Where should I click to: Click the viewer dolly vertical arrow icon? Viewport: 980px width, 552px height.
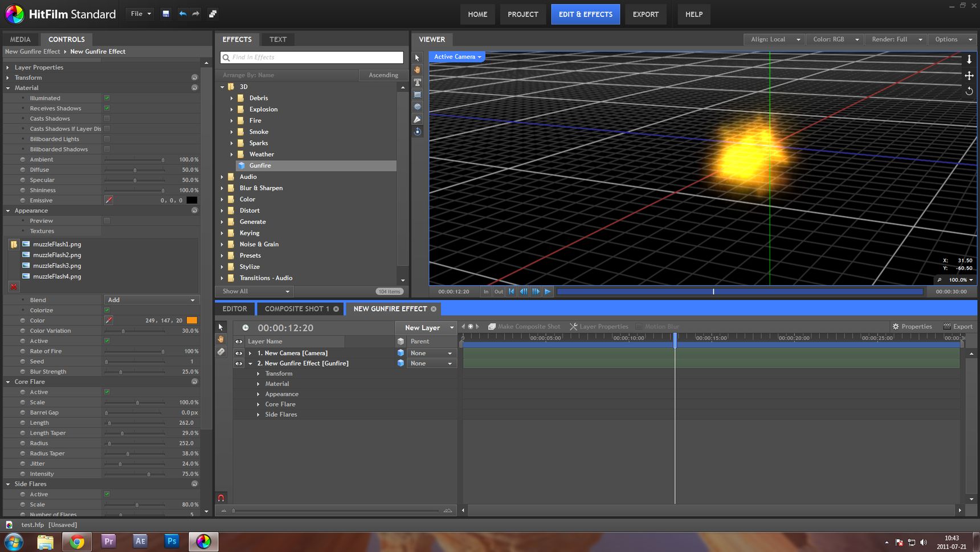tap(969, 59)
